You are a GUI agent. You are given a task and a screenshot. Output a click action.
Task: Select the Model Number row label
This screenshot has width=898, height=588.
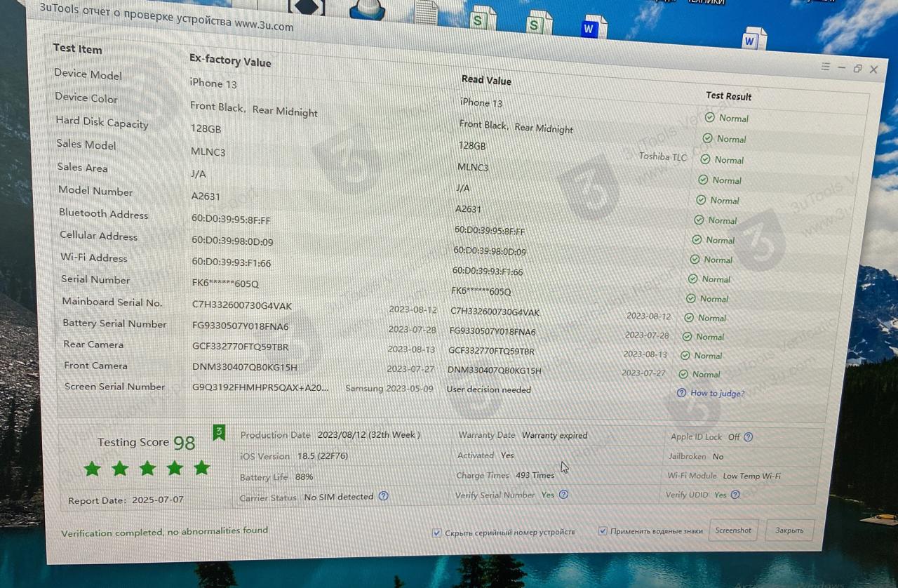(x=95, y=191)
